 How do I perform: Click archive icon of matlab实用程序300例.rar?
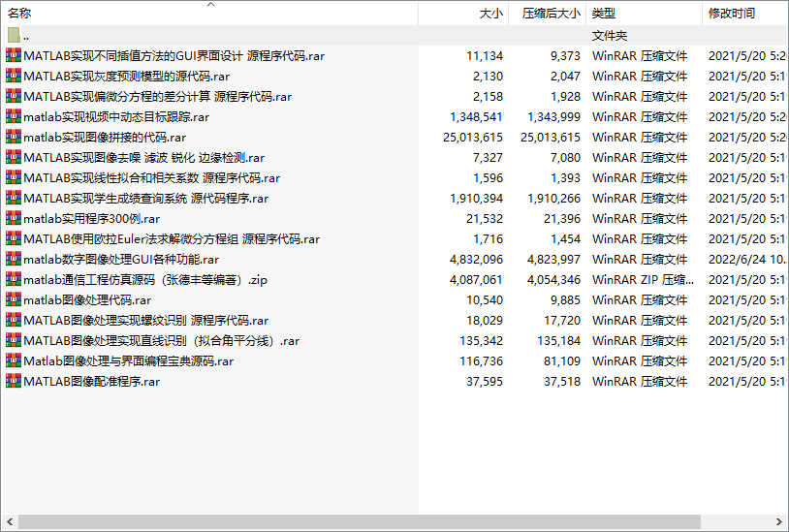tap(14, 218)
